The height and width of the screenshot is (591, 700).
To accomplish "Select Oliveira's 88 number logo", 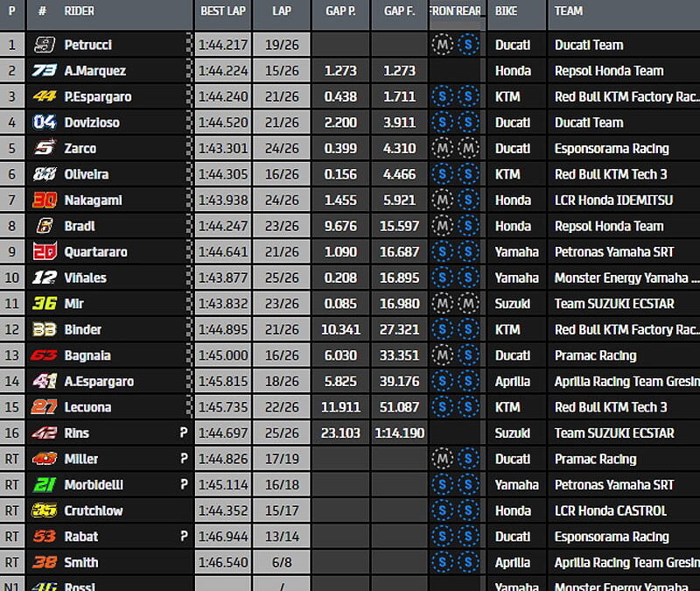I will 45,174.
